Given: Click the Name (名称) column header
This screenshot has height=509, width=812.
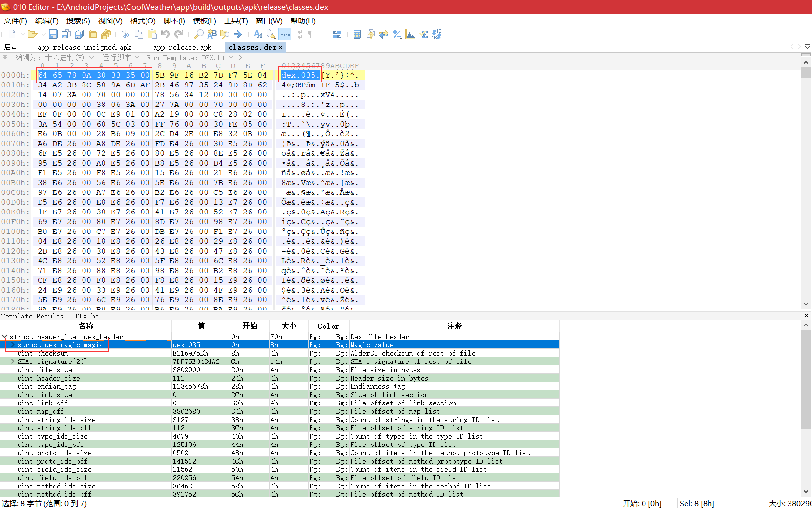Looking at the screenshot, I should click(x=86, y=326).
